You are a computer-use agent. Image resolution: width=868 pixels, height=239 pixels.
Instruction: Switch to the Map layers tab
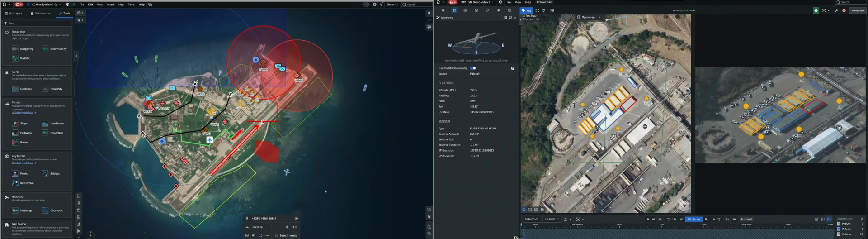click(x=13, y=14)
